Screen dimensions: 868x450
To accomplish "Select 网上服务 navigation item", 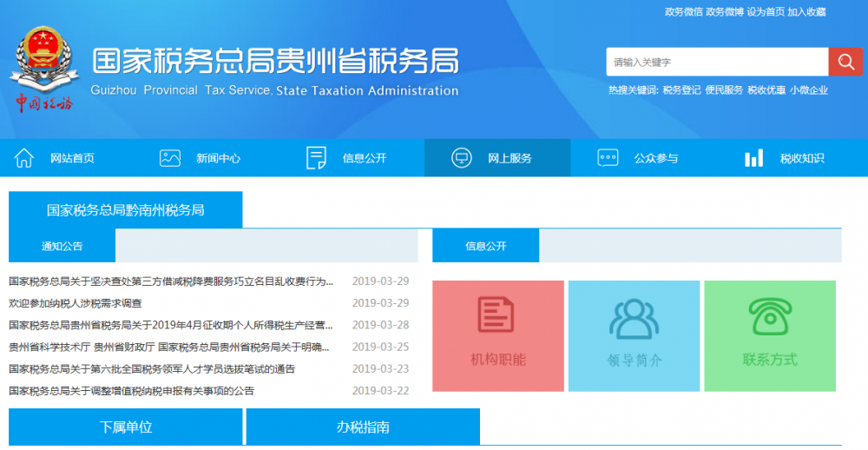I will (510, 158).
